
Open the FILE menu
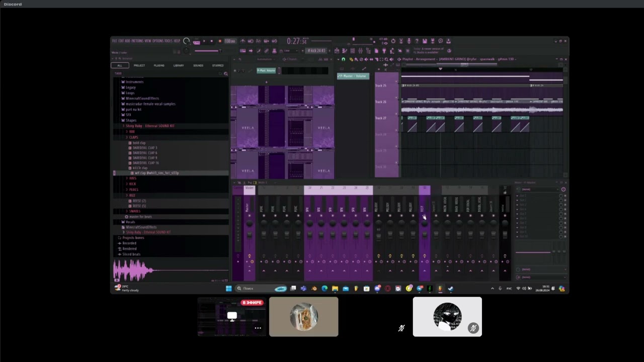(x=115, y=41)
